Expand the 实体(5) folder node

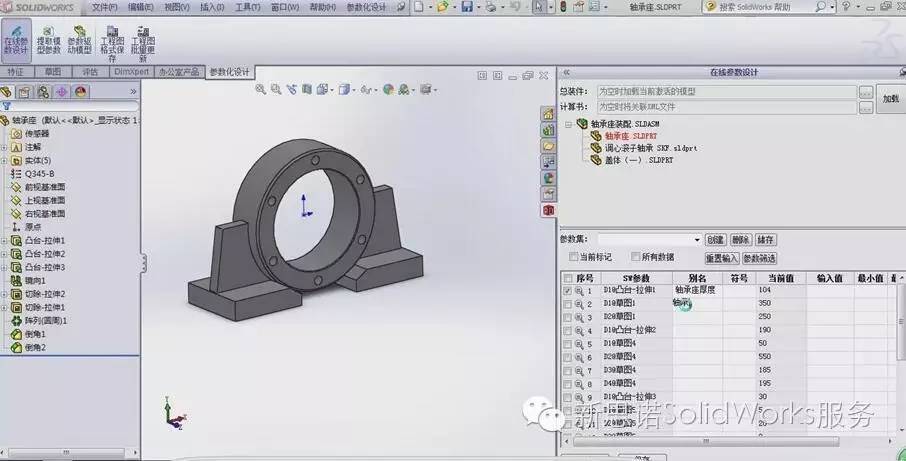4,161
